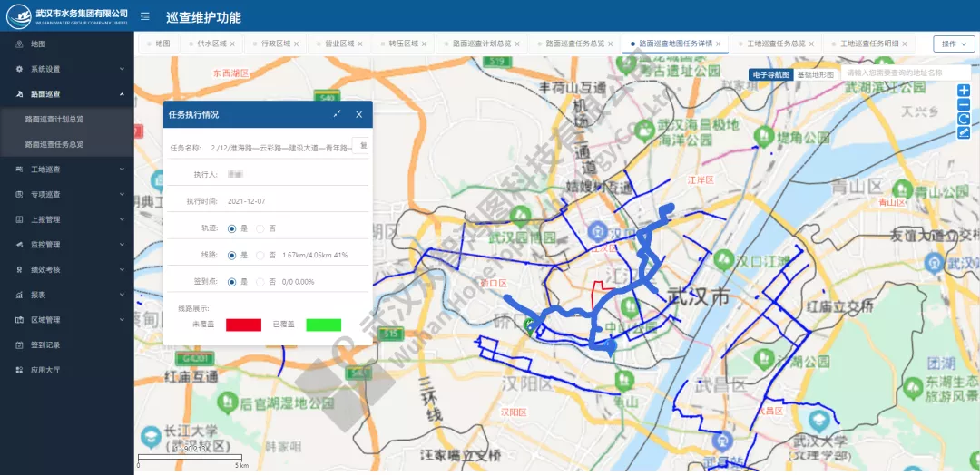This screenshot has height=475, width=980.
Task: Switch map to 基础地形图 layer
Action: point(815,74)
